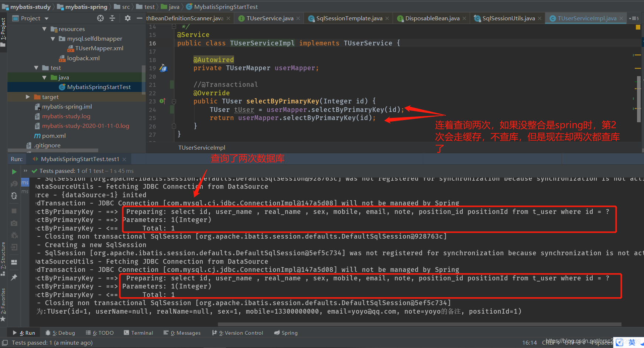Collapse the mysql.selfdbmapper folder
The width and height of the screenshot is (644, 348).
pos(52,38)
